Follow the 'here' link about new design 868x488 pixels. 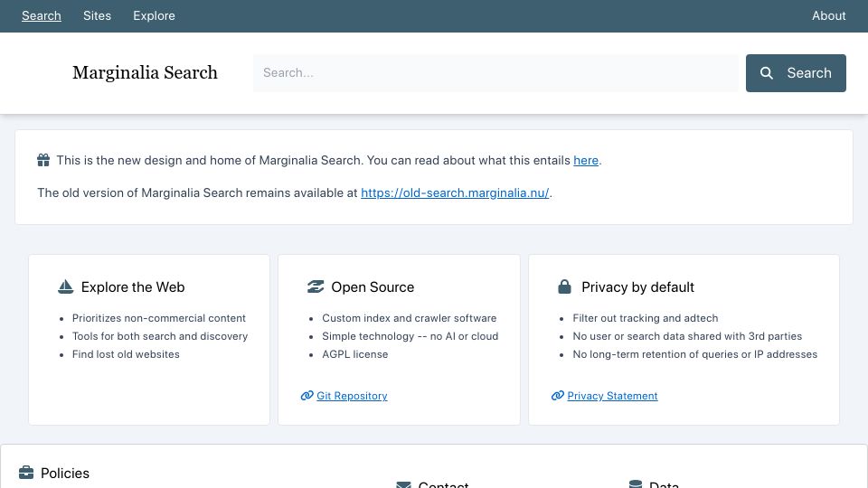[x=586, y=161]
